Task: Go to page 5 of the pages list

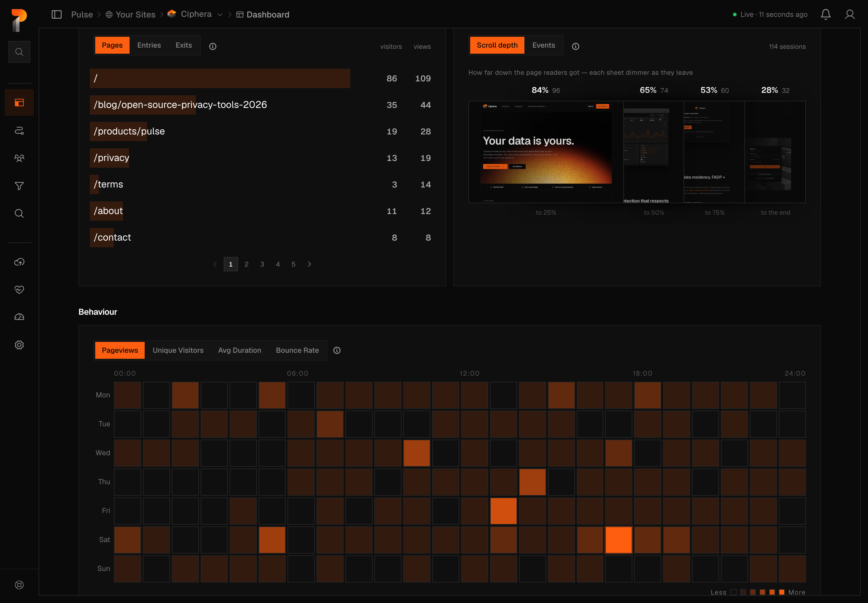Action: click(x=294, y=264)
